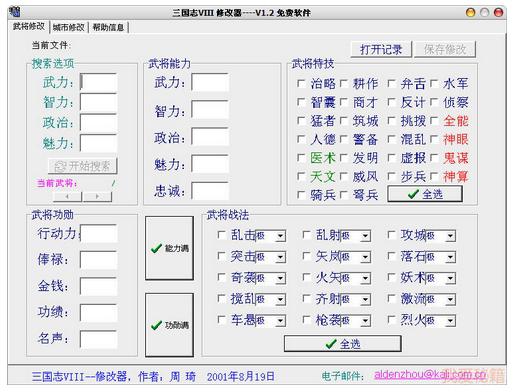This screenshot has width=513, height=392.
Task: Enable the 乱击 tactic checkbox
Action: point(221,235)
